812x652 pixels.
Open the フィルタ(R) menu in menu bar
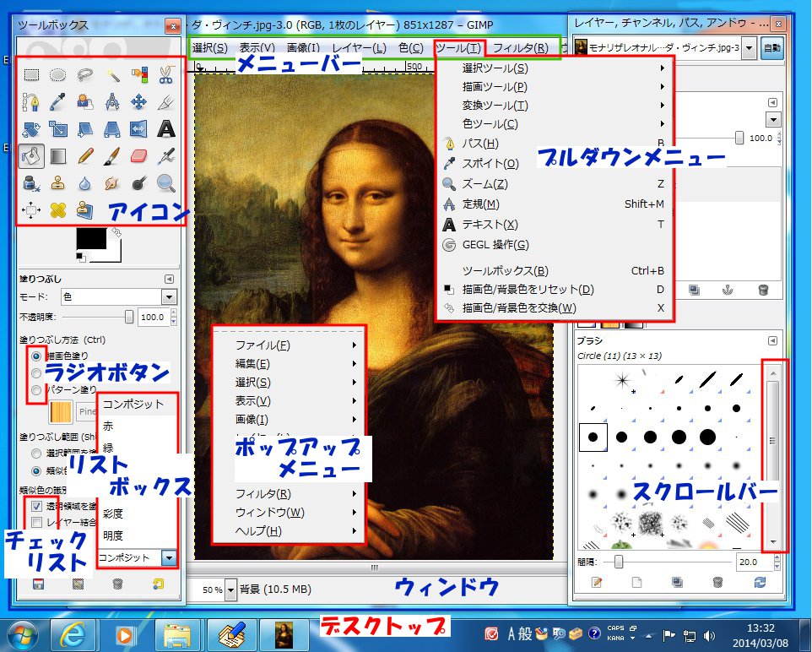pyautogui.click(x=521, y=48)
